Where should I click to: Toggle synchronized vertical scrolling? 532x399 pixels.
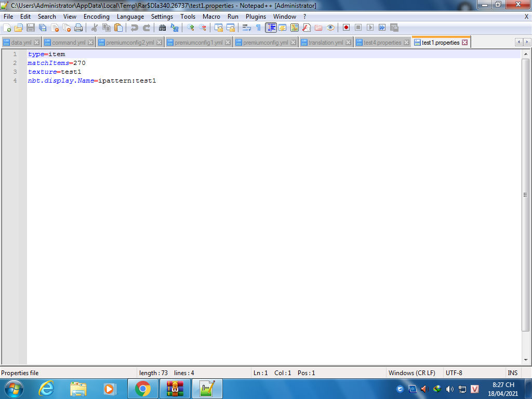point(218,28)
